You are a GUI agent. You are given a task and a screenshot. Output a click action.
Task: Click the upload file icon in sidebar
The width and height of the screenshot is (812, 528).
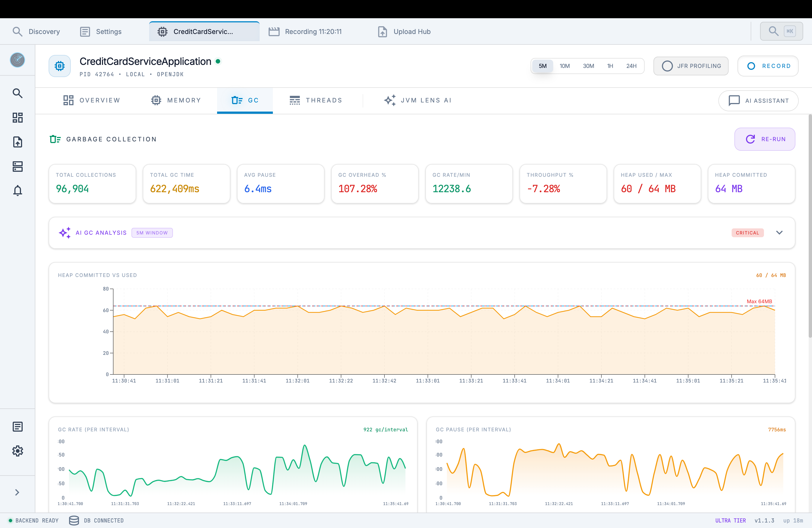(x=17, y=142)
